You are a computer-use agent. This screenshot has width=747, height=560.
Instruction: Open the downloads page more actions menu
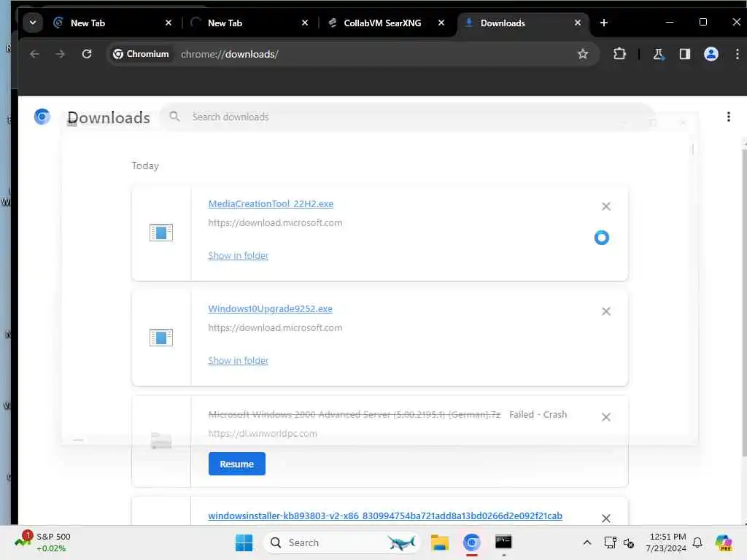click(x=728, y=117)
